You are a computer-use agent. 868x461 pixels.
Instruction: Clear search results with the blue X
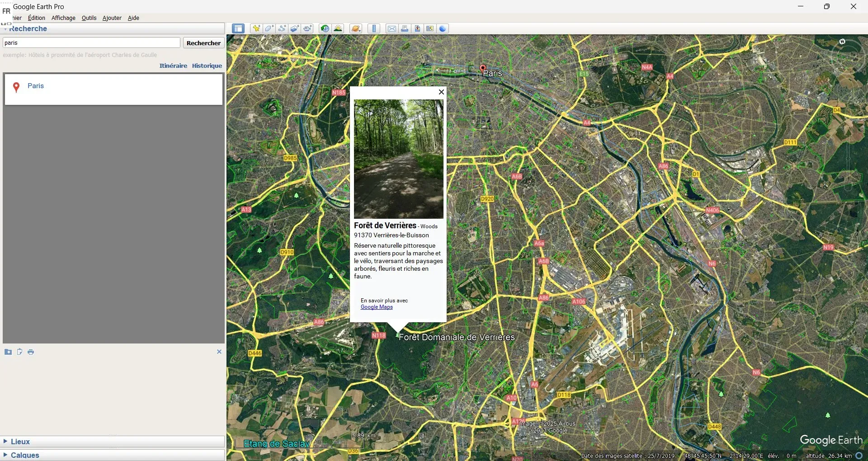219,352
